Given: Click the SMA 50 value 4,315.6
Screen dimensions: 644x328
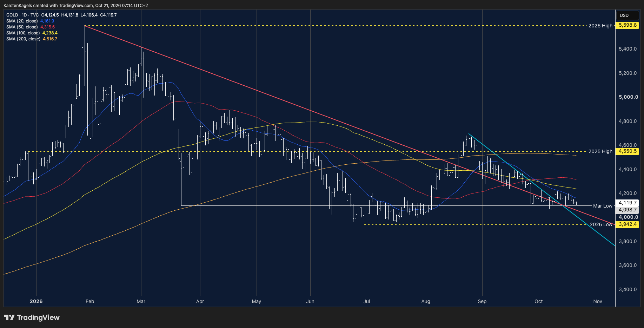Looking at the screenshot, I should click(47, 27).
